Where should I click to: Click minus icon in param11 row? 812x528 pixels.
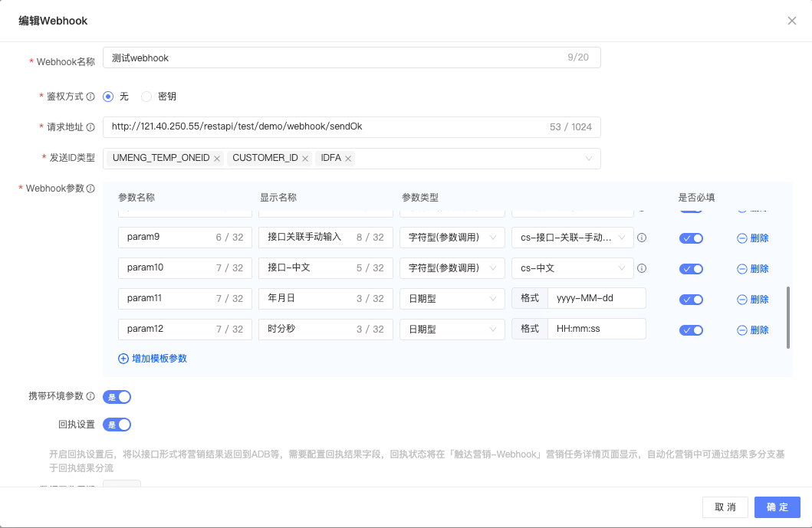click(741, 299)
